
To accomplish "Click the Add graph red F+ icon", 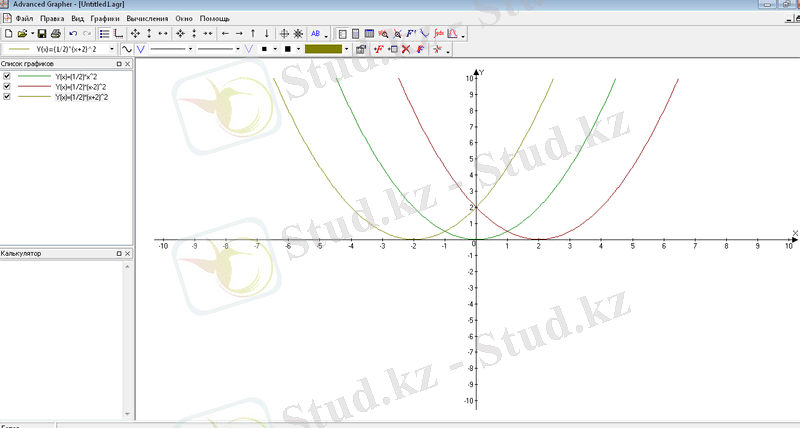I will pos(378,48).
